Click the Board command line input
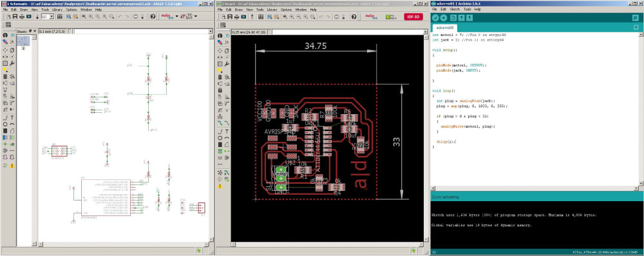644x256 pixels. pos(348,32)
